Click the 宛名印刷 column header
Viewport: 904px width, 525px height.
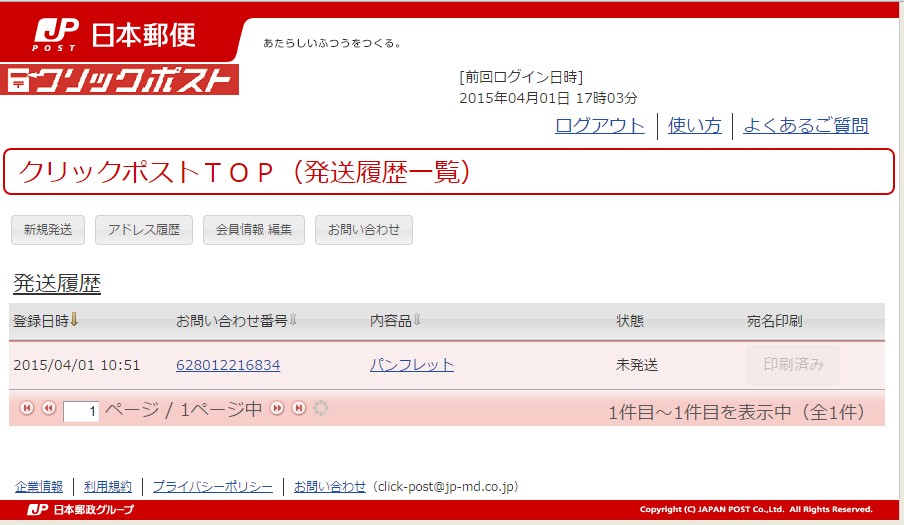point(774,321)
